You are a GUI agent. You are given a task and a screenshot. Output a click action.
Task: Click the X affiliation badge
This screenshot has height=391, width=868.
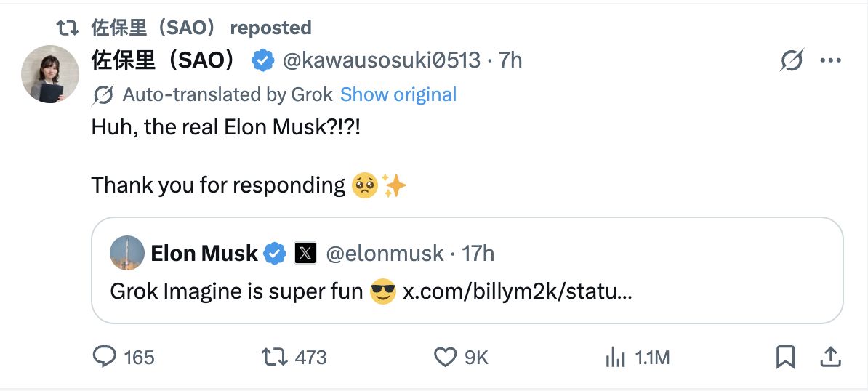(305, 254)
